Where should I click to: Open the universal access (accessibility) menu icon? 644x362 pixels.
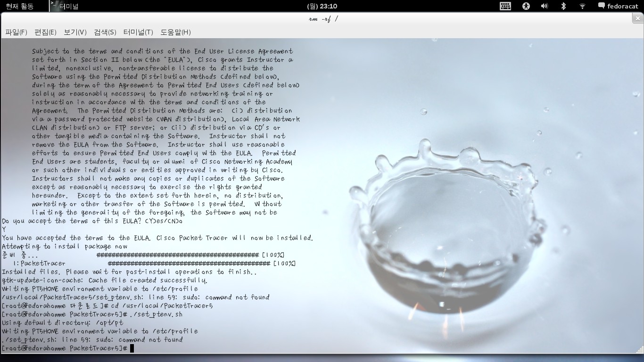(526, 6)
